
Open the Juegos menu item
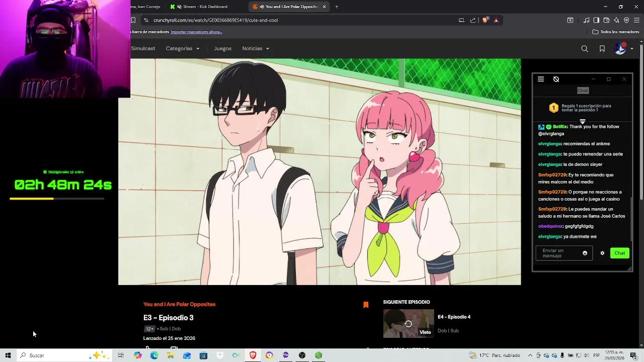[222, 49]
